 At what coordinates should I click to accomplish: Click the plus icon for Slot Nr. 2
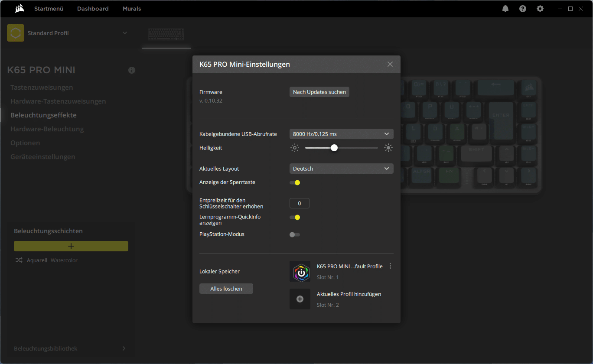[x=300, y=299]
